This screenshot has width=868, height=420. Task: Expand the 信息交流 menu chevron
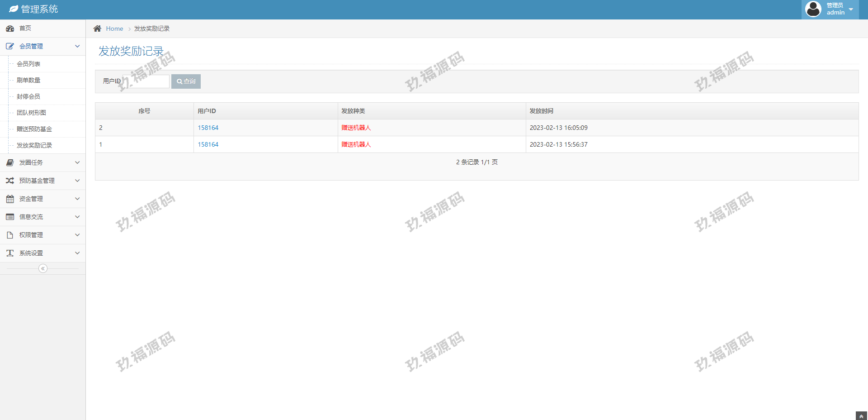[77, 217]
